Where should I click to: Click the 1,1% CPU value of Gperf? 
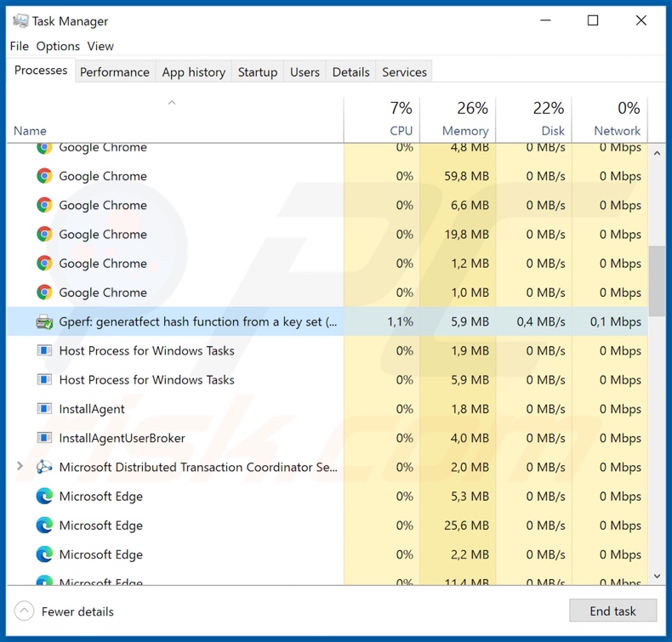tap(401, 321)
